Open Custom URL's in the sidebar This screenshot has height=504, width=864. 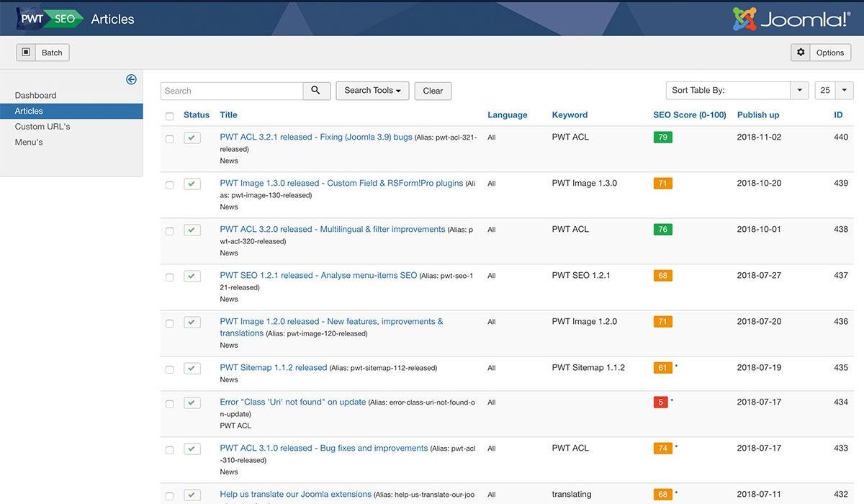pos(42,127)
